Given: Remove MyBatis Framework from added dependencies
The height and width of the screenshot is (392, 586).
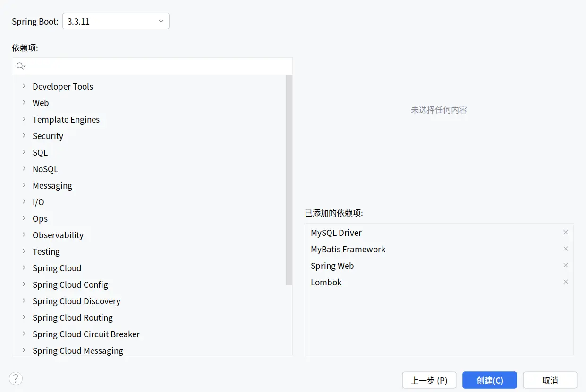Looking at the screenshot, I should 566,249.
